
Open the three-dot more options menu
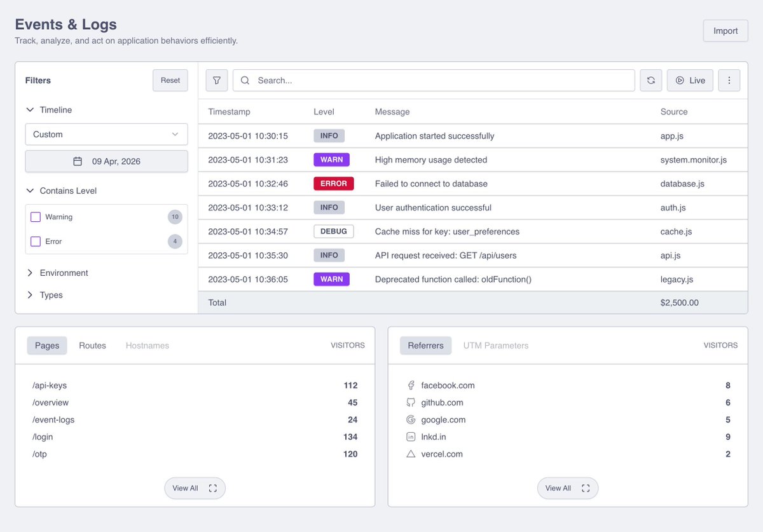[729, 81]
